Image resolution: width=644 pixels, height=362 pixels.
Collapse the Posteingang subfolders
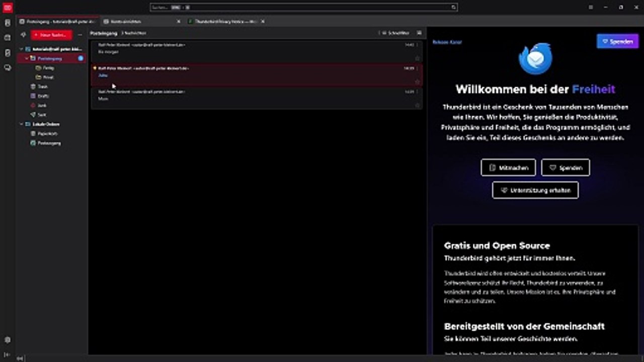pos(27,58)
